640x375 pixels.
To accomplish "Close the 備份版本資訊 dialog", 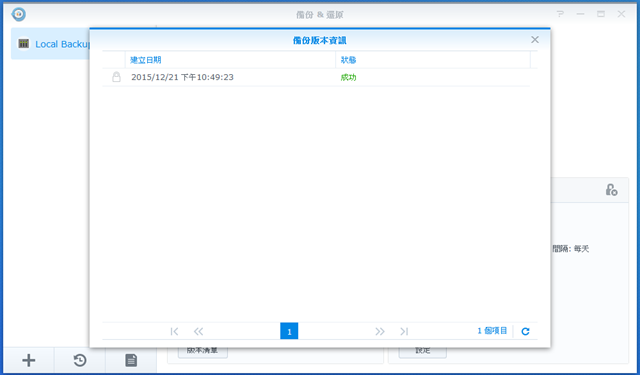I will 535,40.
